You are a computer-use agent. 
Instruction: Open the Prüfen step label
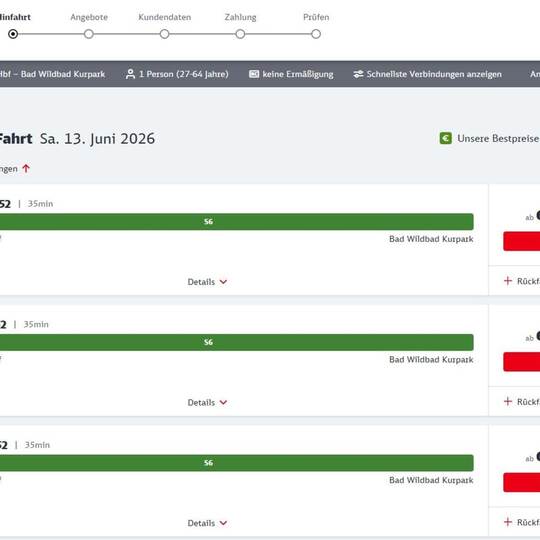coord(316,17)
